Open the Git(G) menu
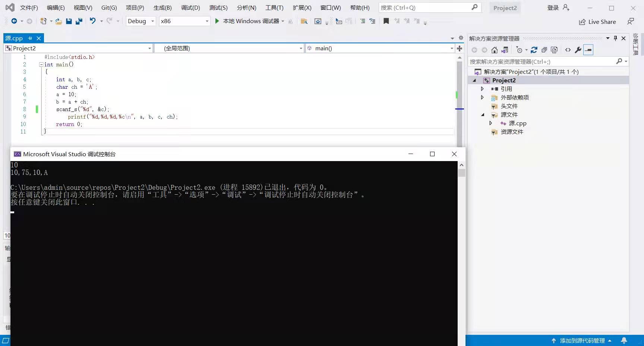This screenshot has width=644, height=346. click(x=109, y=7)
